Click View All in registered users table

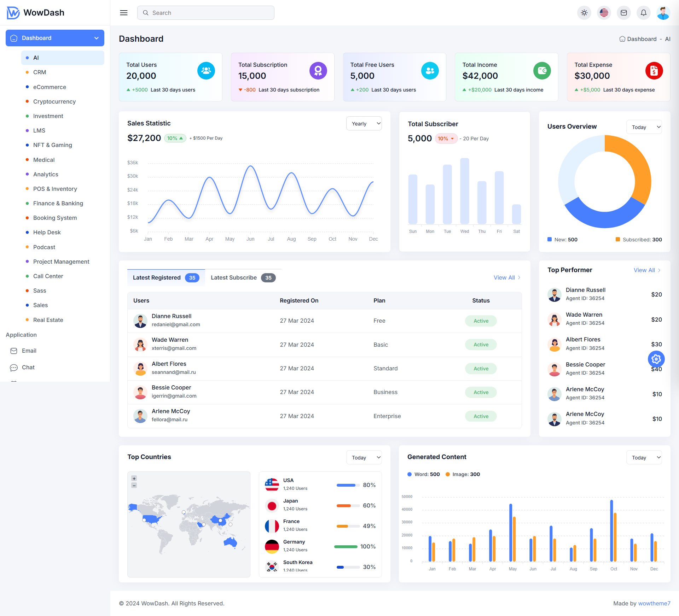pyautogui.click(x=507, y=277)
